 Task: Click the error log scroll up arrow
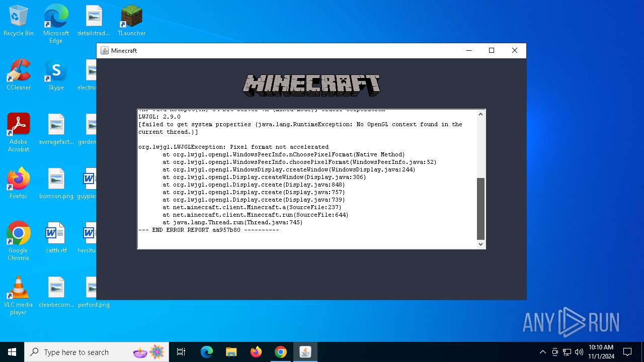tap(480, 114)
